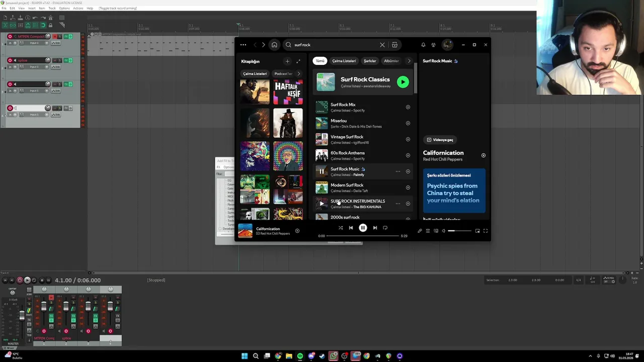This screenshot has height=362, width=644.
Task: Play Surf Rock Classics playlist
Action: (403, 82)
